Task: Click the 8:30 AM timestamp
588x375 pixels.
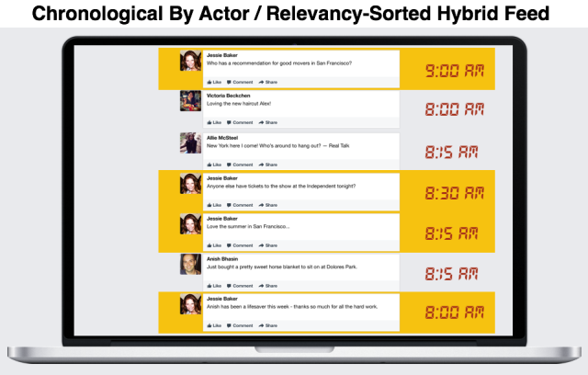Action: tap(455, 193)
